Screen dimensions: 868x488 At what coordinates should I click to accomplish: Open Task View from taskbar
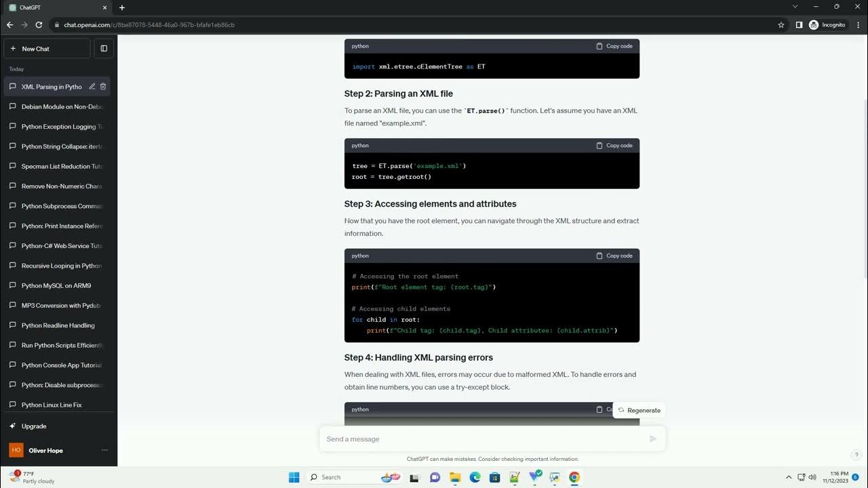(x=416, y=477)
